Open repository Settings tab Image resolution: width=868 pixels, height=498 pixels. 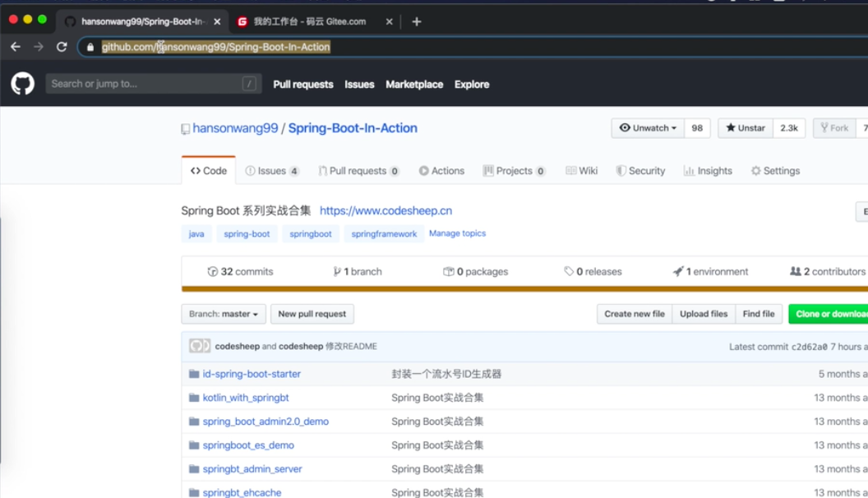tap(776, 171)
